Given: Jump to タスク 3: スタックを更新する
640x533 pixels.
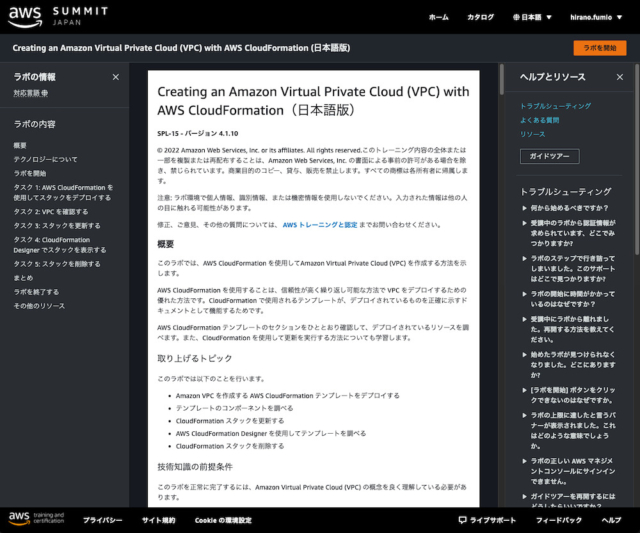Looking at the screenshot, I should [57, 226].
